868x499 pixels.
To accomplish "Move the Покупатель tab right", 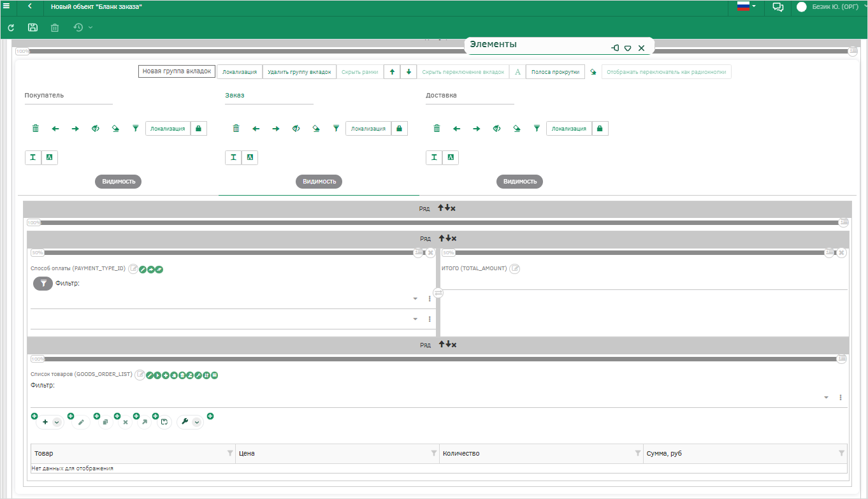I will 75,129.
